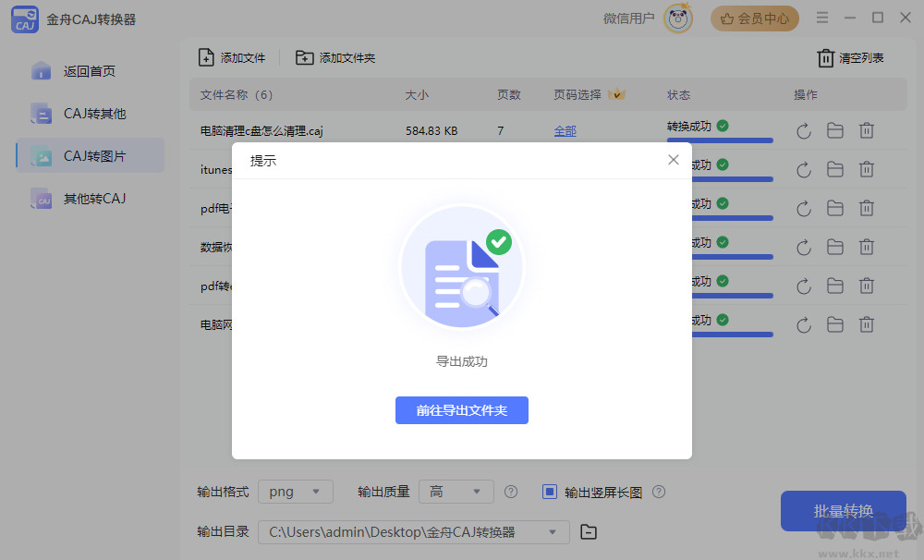This screenshot has height=560, width=924.
Task: Click the 添加文件夹 add folder icon
Action: (303, 56)
